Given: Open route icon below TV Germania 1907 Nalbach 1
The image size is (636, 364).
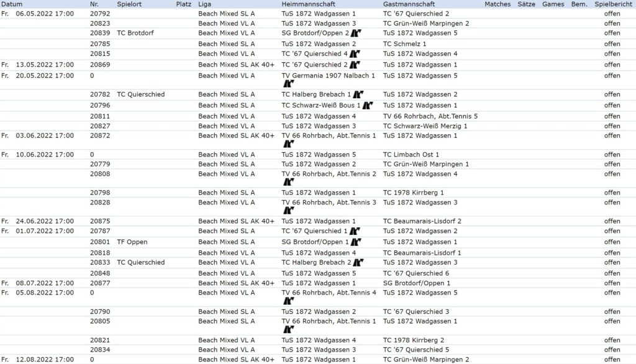Looking at the screenshot, I should tap(288, 84).
